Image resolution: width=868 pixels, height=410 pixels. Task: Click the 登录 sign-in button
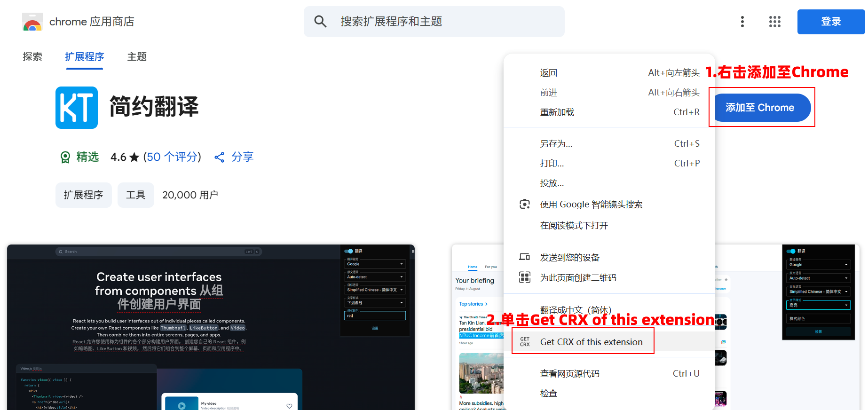point(831,22)
